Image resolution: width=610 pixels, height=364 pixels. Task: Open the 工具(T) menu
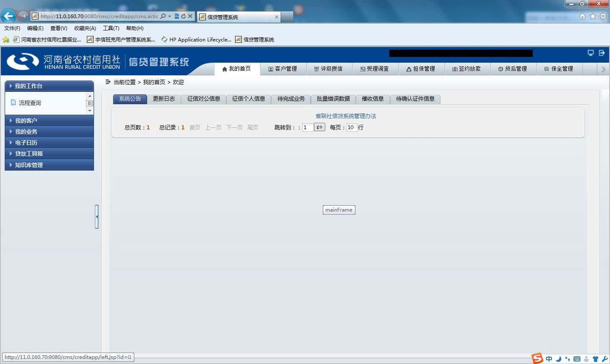pos(111,28)
